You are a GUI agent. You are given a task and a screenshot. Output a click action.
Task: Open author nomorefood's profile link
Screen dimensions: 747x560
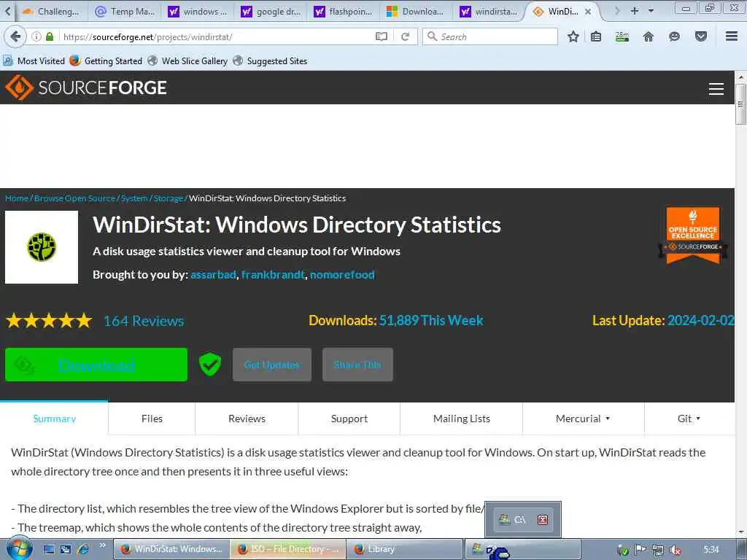342,275
